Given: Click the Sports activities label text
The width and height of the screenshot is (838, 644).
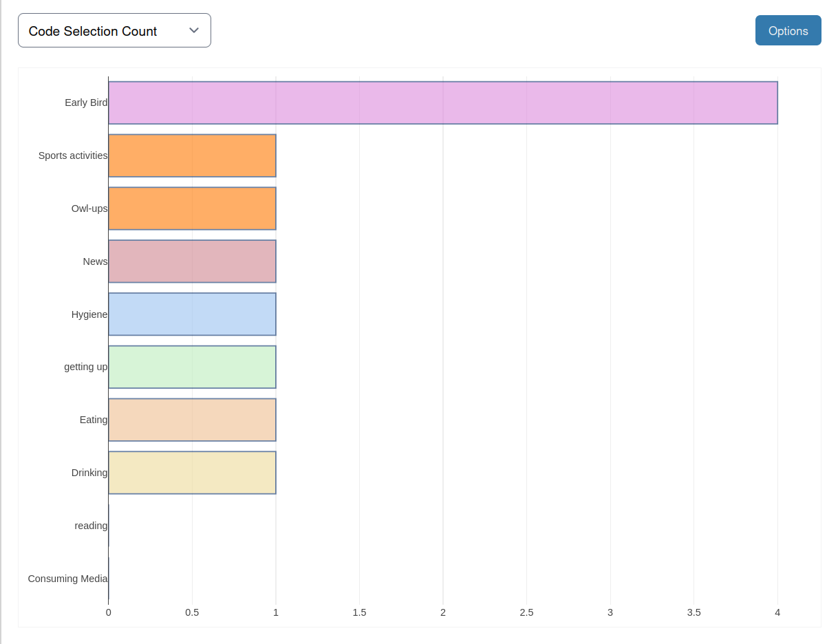Looking at the screenshot, I should click(73, 155).
